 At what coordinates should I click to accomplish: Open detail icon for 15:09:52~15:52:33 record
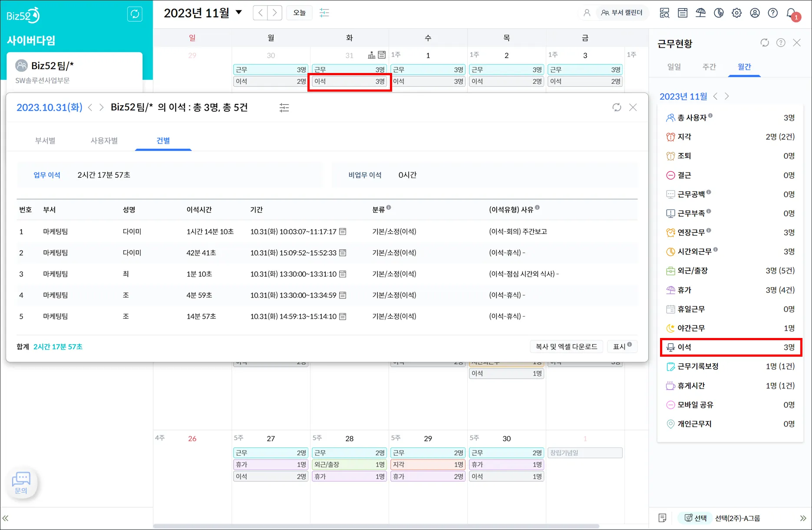343,253
